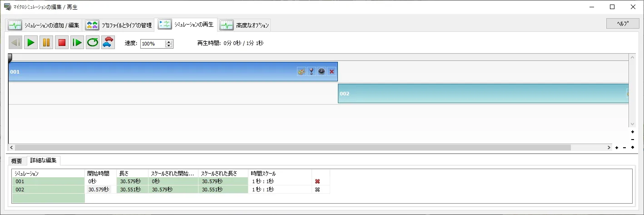The width and height of the screenshot is (644, 215).
Task: Remove simulation 001 bar with its red X
Action: pos(332,71)
